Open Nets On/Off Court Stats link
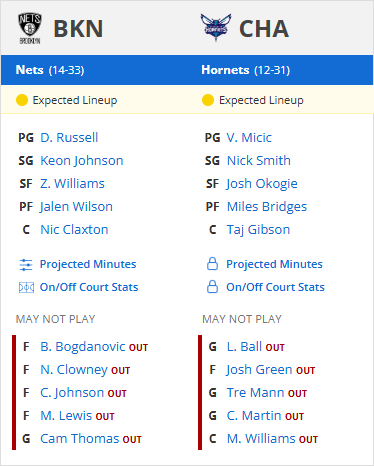Image resolution: width=374 pixels, height=466 pixels. pyautogui.click(x=89, y=287)
